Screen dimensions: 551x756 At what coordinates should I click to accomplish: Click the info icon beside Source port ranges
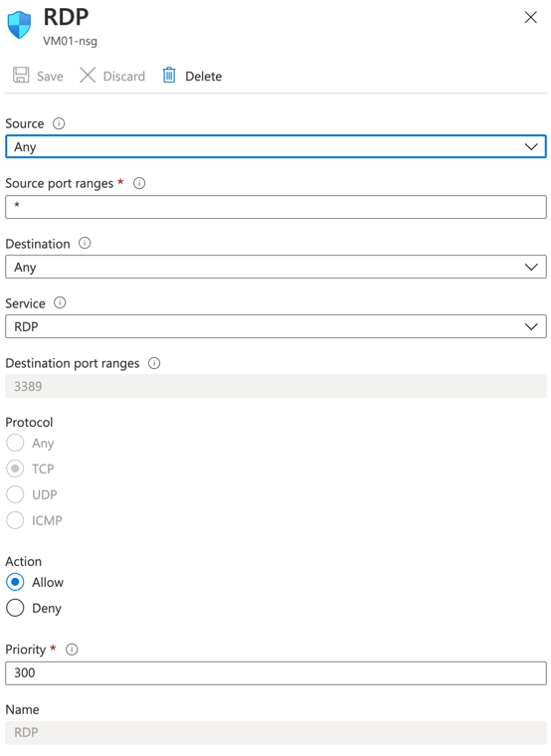click(x=139, y=183)
